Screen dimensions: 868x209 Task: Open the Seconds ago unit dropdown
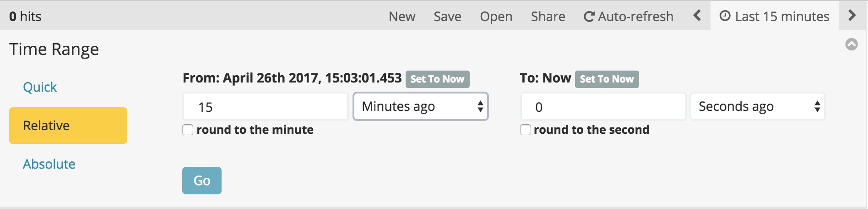click(758, 106)
